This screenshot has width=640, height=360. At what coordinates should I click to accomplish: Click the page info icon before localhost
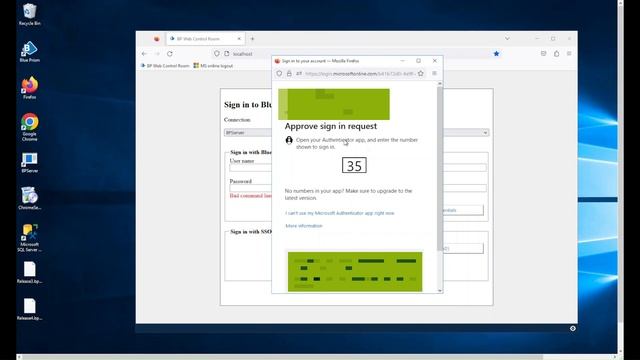(x=227, y=53)
